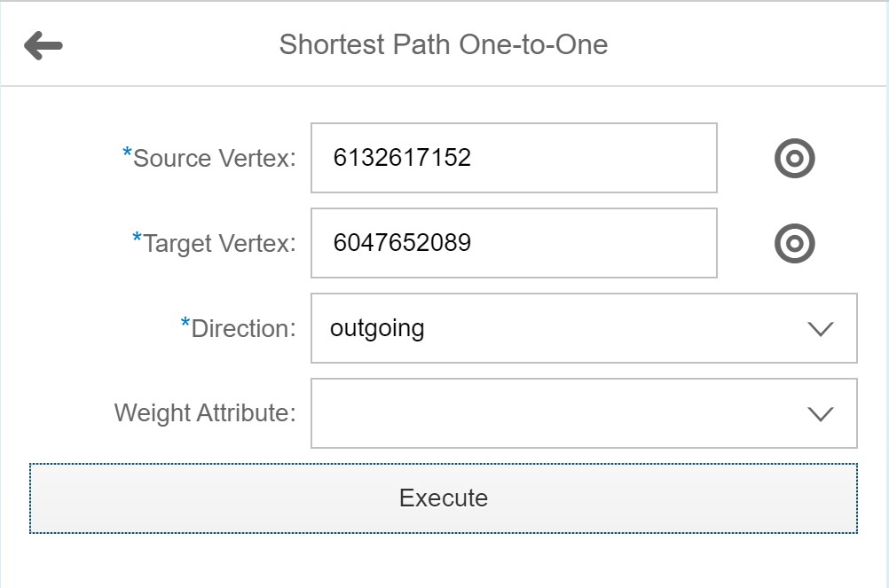
Task: Click into the empty Weight Attribute field
Action: pos(550,414)
